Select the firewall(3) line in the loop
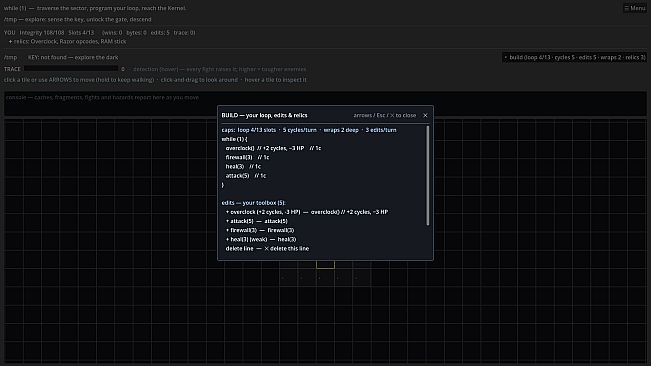651x366 pixels. tap(247, 157)
